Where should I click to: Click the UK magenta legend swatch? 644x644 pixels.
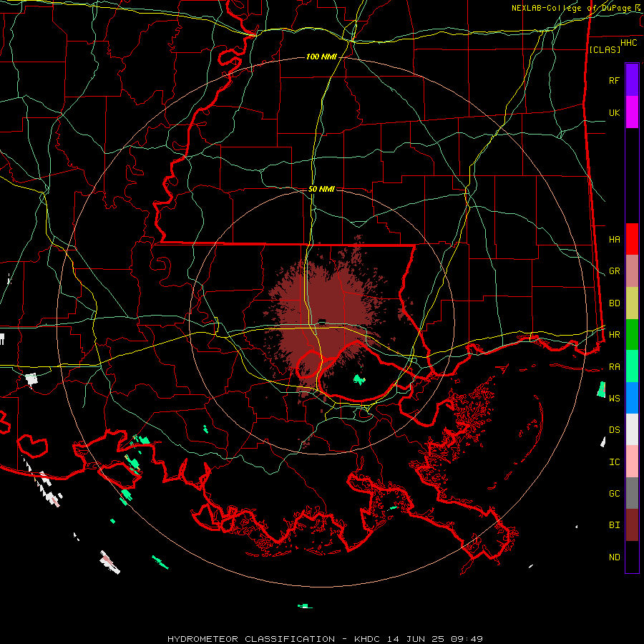point(632,112)
